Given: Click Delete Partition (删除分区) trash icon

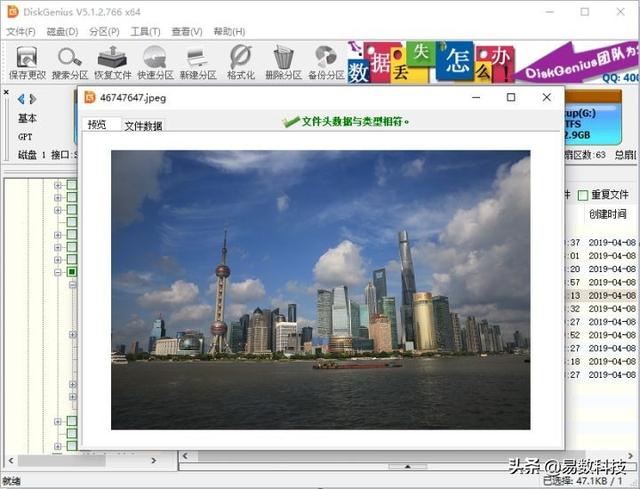Looking at the screenshot, I should pyautogui.click(x=283, y=62).
